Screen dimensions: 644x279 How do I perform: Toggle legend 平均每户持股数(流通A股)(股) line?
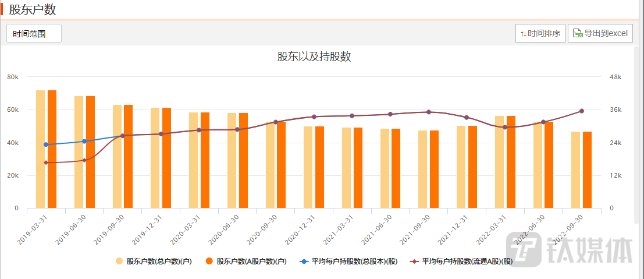461,261
